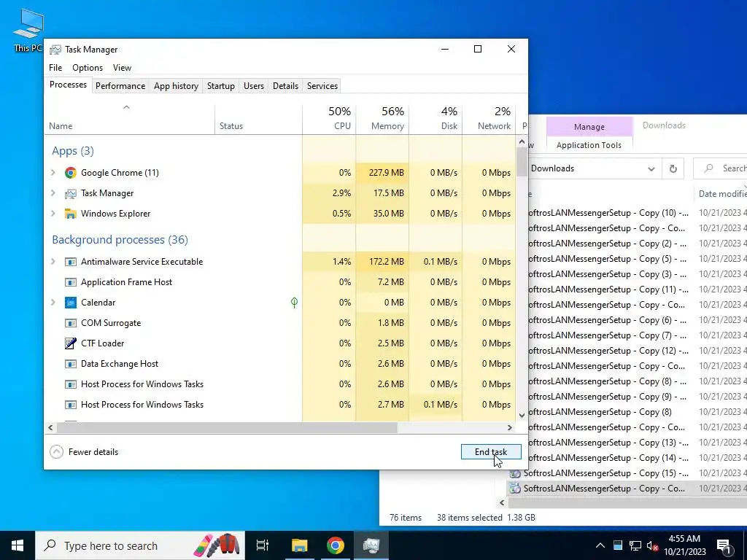Click the End task button

point(491,452)
